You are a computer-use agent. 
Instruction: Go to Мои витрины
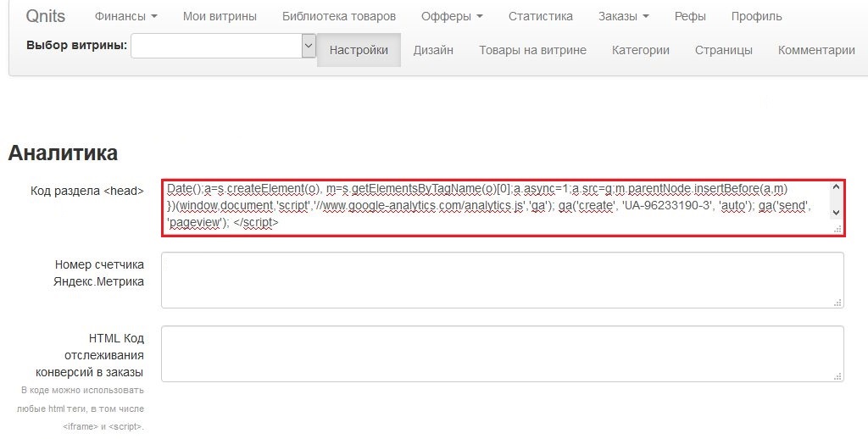click(220, 17)
